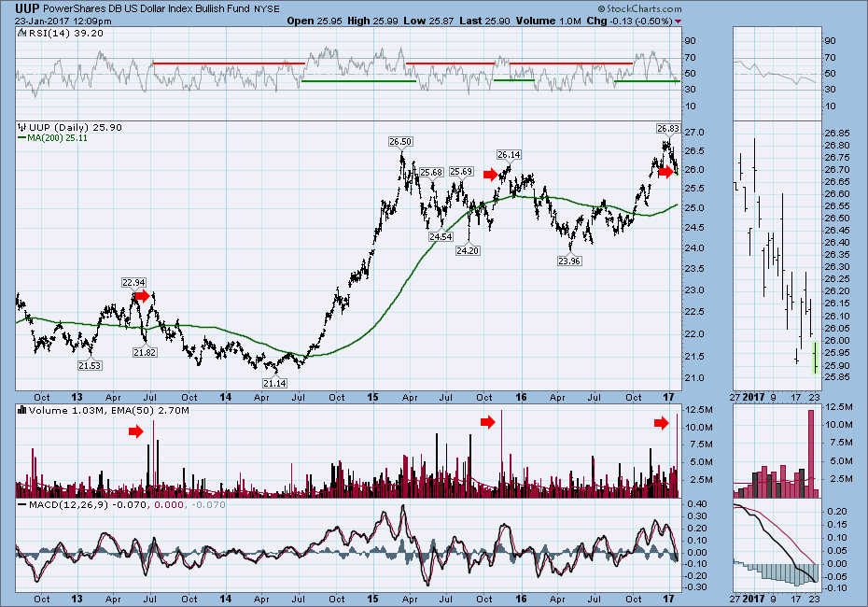Click the copyright symbol before StockCharts.com
The image size is (868, 607).
(x=602, y=8)
